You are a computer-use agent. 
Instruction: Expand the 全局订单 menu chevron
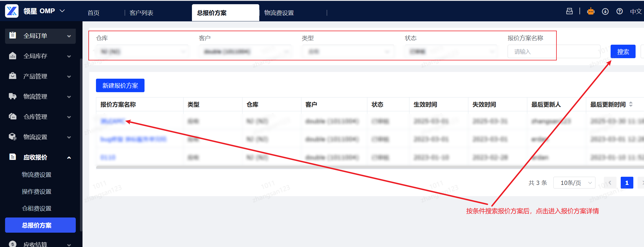69,36
